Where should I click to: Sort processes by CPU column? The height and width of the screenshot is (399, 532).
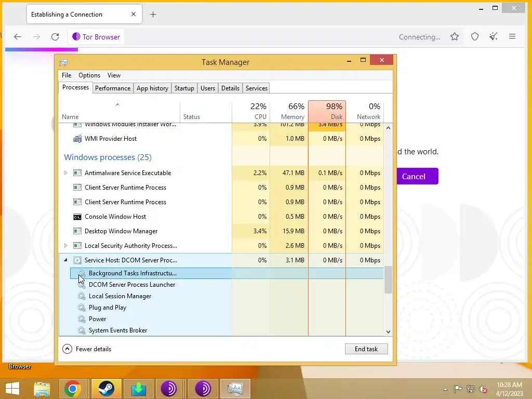click(251, 112)
